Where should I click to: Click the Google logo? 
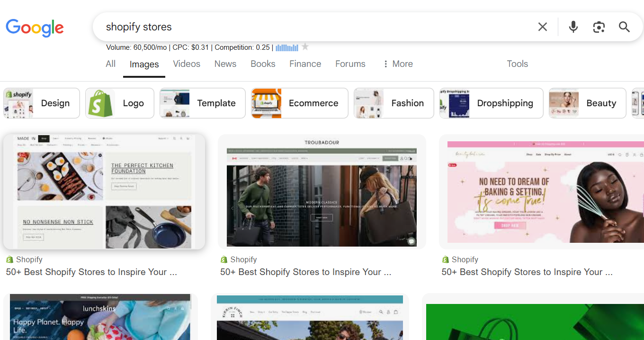(35, 28)
